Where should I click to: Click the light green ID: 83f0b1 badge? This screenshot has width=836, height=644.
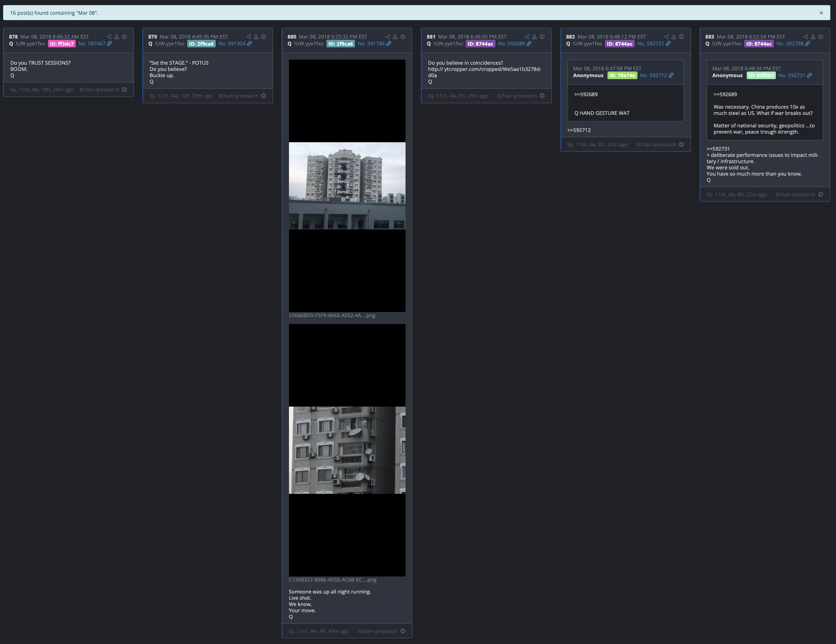[761, 75]
